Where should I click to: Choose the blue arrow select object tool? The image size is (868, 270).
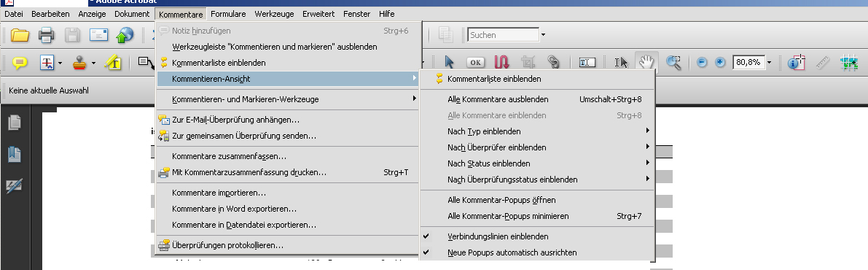[449, 62]
